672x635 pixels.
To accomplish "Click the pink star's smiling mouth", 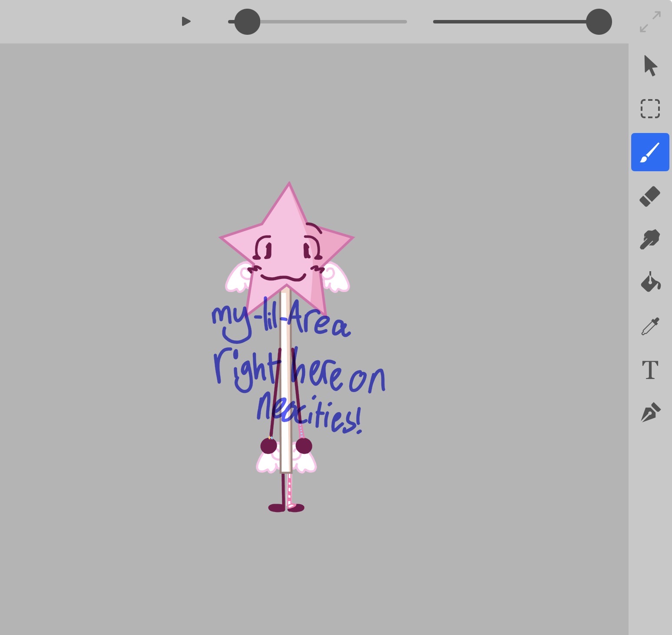I will click(x=283, y=278).
